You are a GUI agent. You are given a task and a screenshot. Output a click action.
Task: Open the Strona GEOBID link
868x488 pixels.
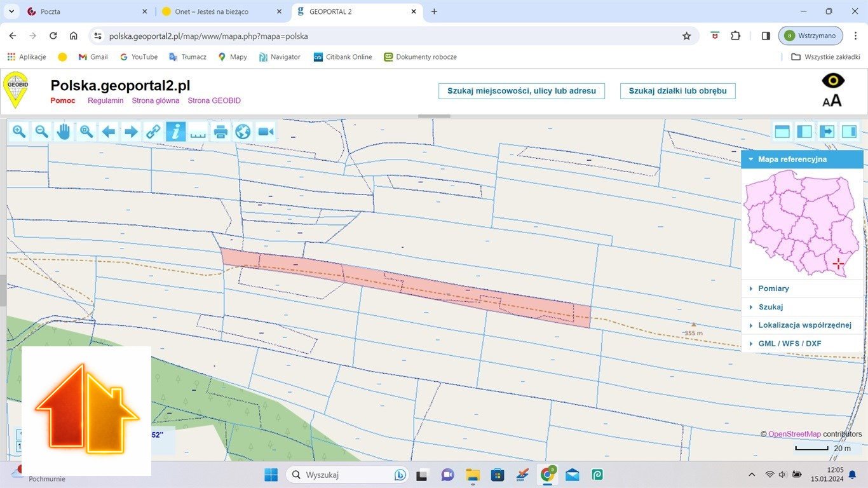[214, 100]
